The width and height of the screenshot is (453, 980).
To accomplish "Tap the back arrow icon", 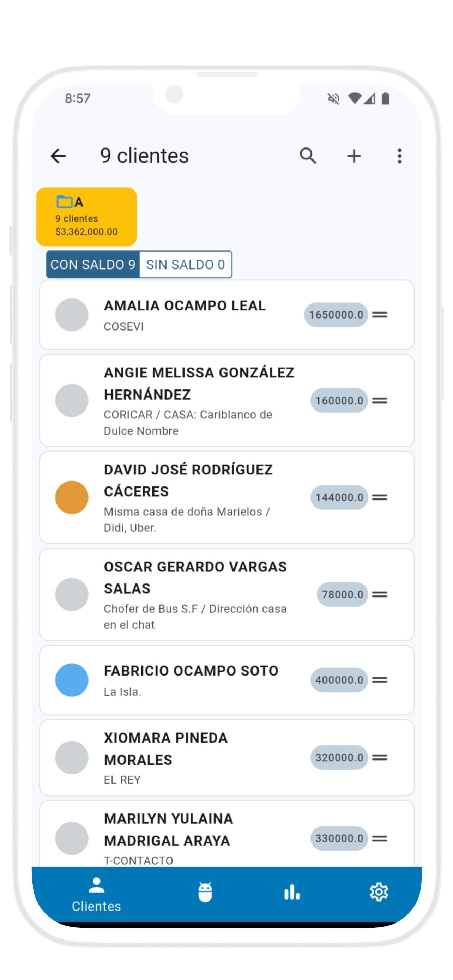I will tap(58, 156).
